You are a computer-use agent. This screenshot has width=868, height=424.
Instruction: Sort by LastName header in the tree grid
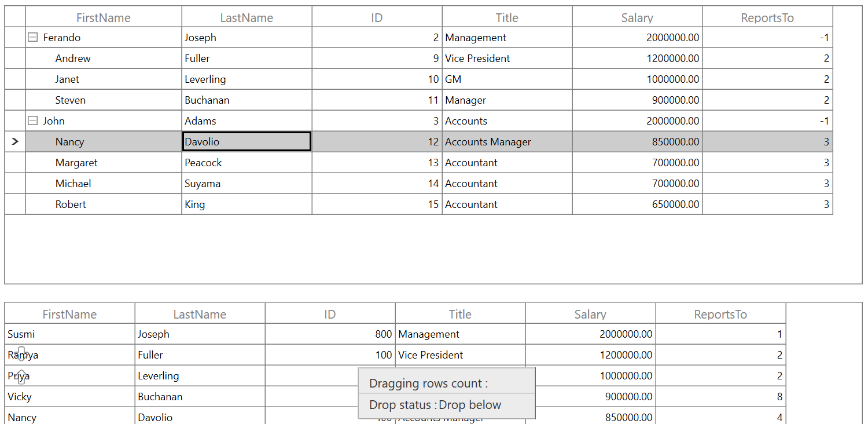pos(247,17)
